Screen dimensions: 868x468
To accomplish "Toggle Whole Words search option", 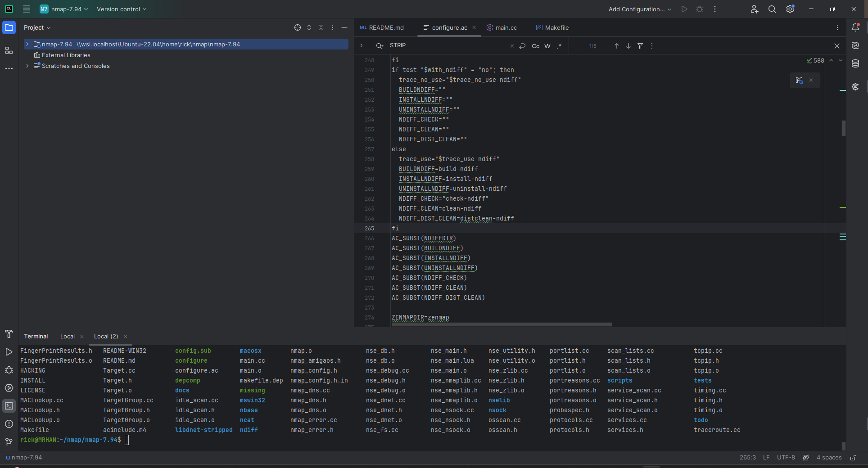I will (x=547, y=46).
